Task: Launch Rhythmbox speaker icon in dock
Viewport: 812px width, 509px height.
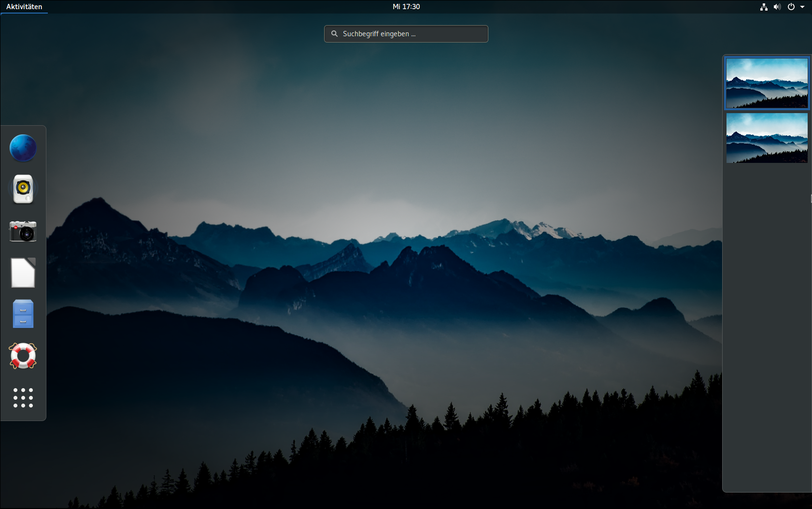Action: (23, 189)
